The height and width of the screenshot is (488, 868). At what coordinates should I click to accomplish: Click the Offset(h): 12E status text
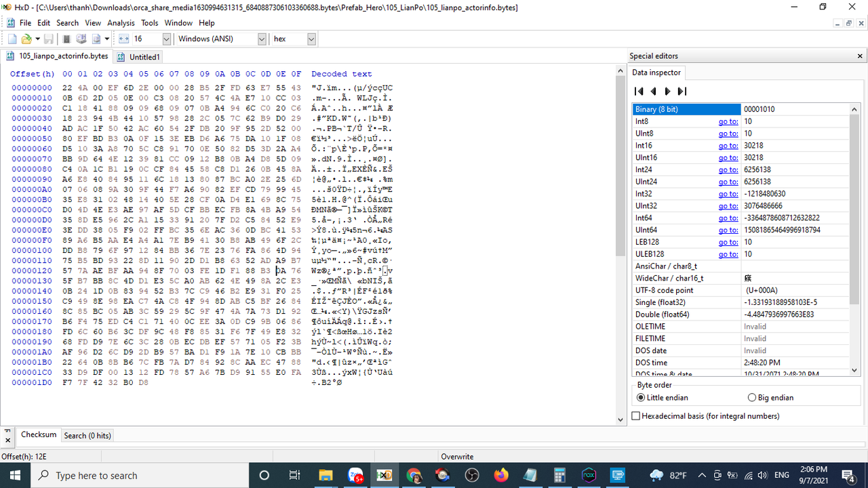coord(24,457)
